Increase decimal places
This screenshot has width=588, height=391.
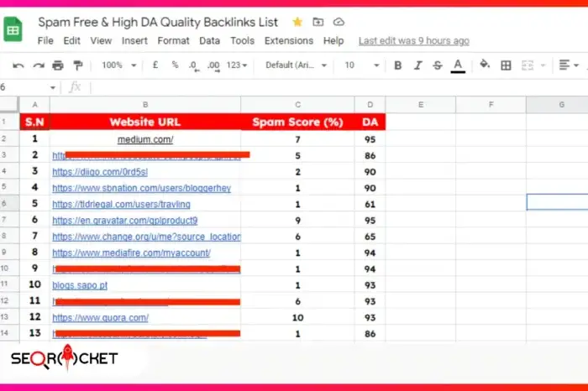[213, 66]
